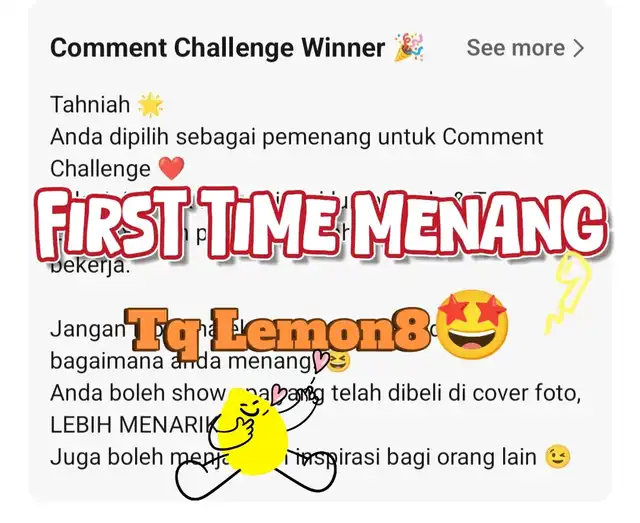
Task: Click the winking emoji after orang lain
Action: [558, 457]
